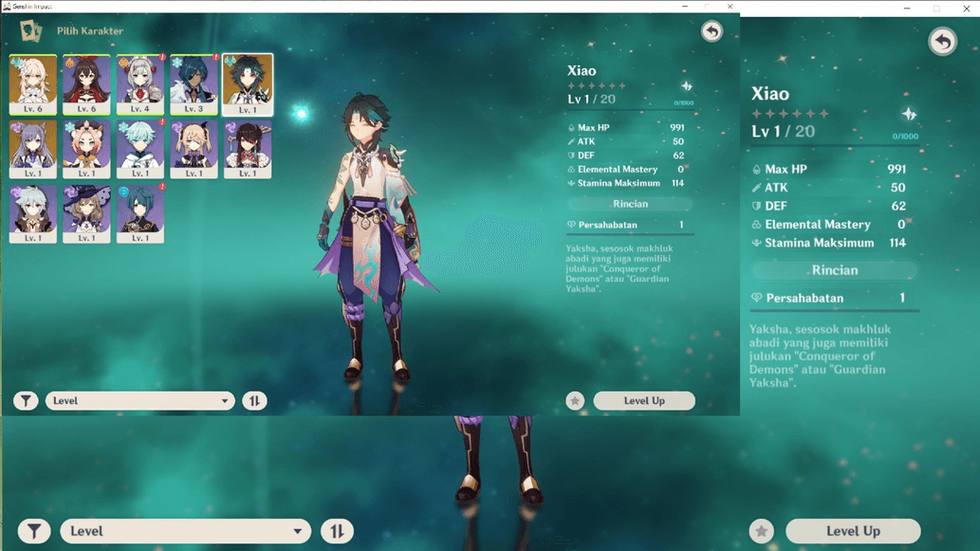Click Persahabatan row in the inner window
This screenshot has height=551, width=980.
point(630,225)
